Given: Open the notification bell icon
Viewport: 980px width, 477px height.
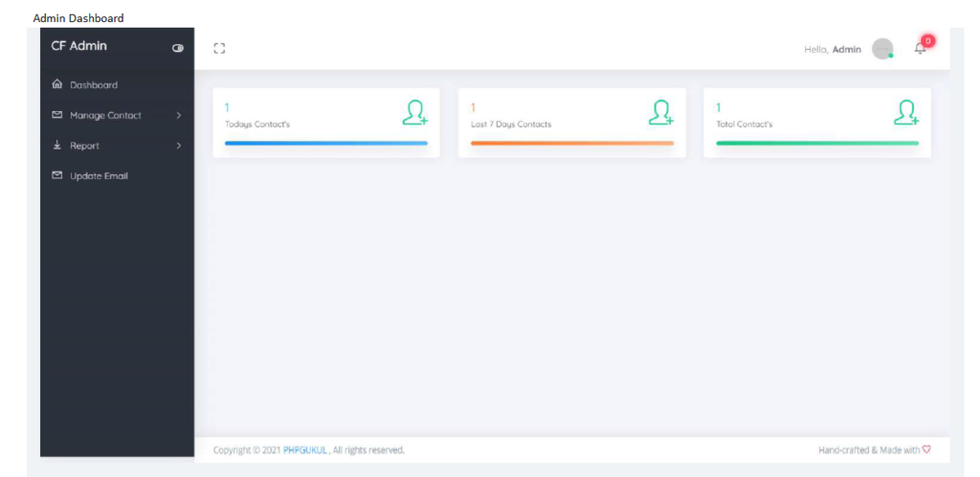Looking at the screenshot, I should click(920, 49).
